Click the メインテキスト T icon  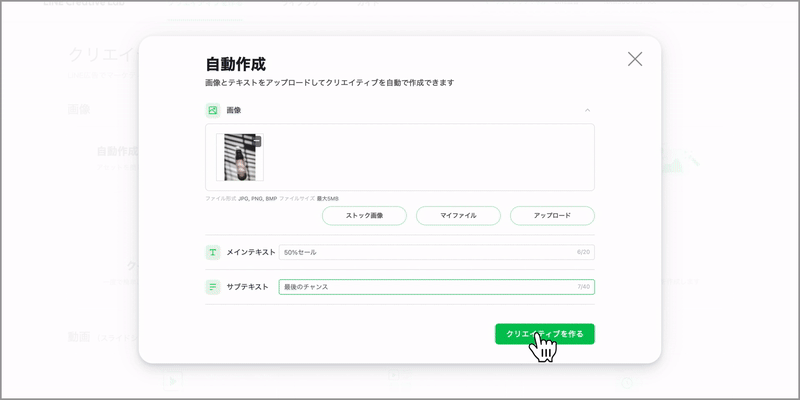(x=213, y=252)
